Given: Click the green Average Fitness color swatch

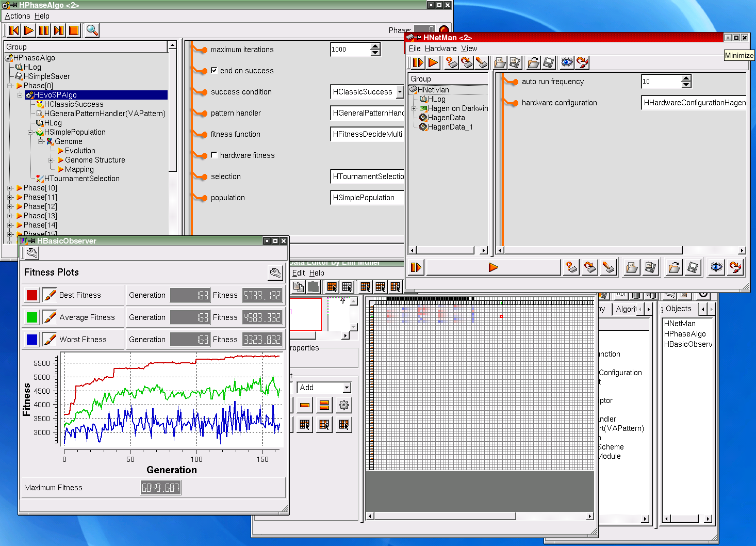Looking at the screenshot, I should pos(32,317).
